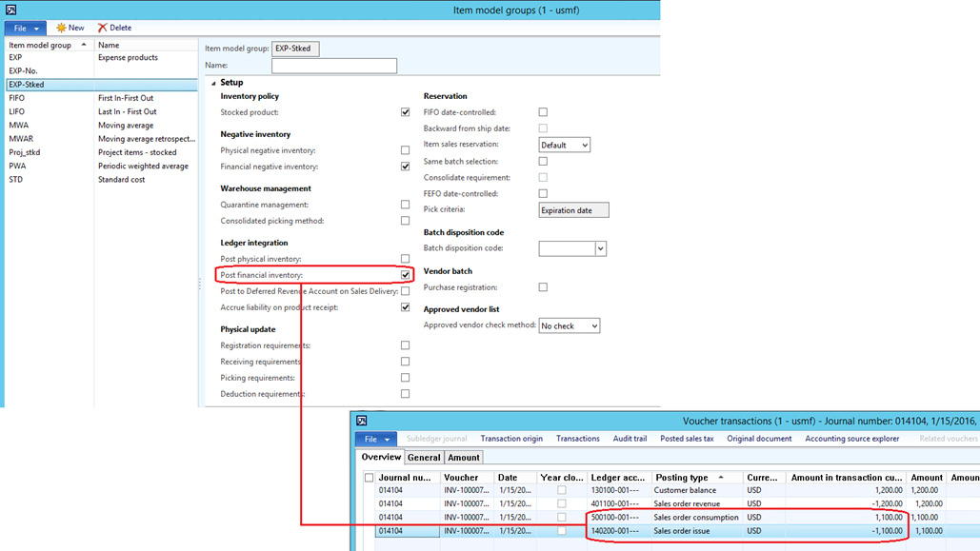The image size is (980, 551).
Task: Collapse the Setup section triangle
Action: [x=213, y=83]
